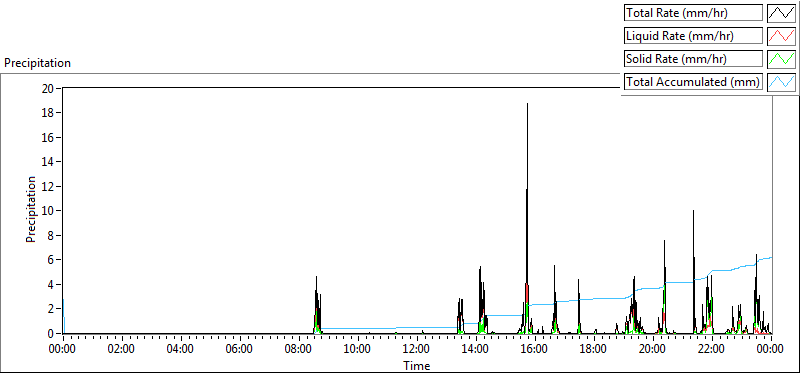Screen dimensions: 800x373
Task: Click the Total Accumulated blue line icon
Action: 781,81
